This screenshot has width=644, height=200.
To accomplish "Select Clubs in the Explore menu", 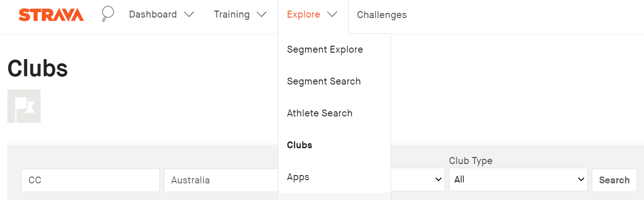I will (x=300, y=145).
